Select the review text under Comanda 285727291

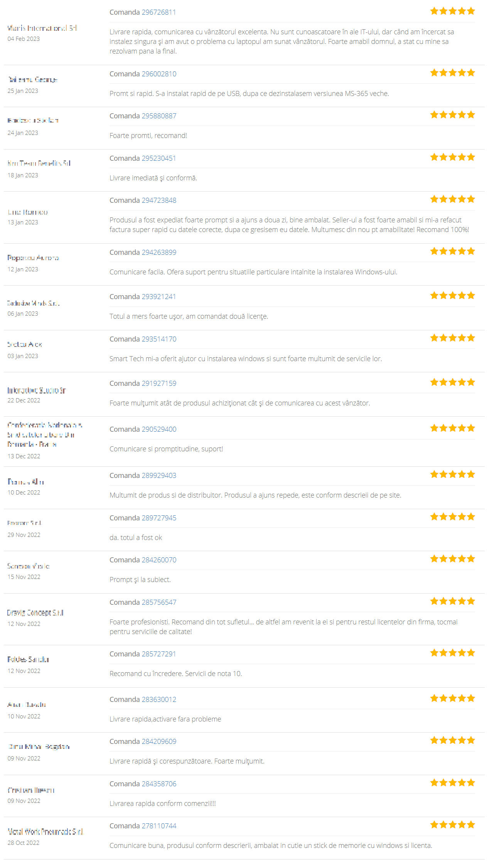tap(175, 674)
